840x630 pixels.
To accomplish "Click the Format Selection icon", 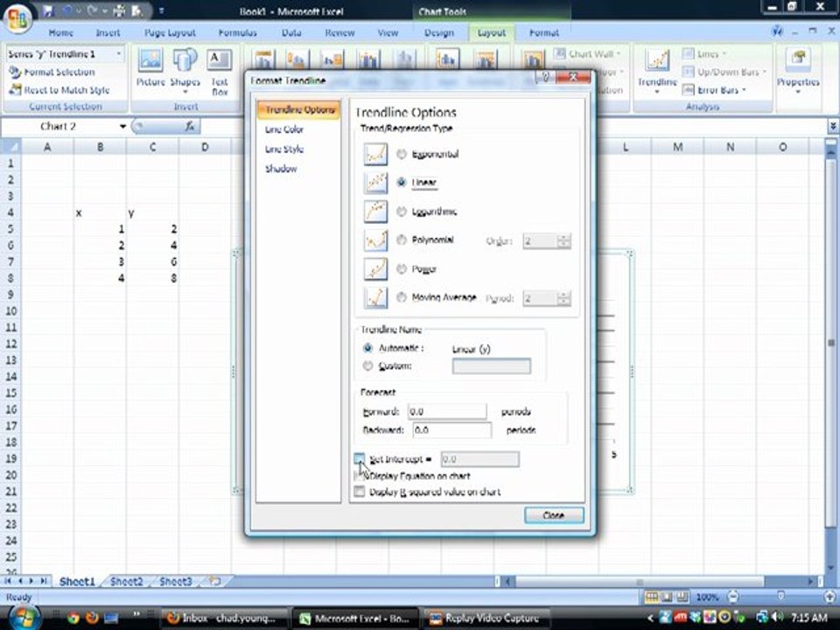I will [15, 72].
